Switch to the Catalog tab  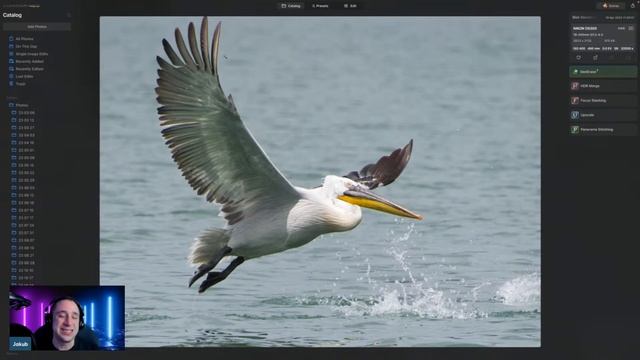(x=291, y=6)
